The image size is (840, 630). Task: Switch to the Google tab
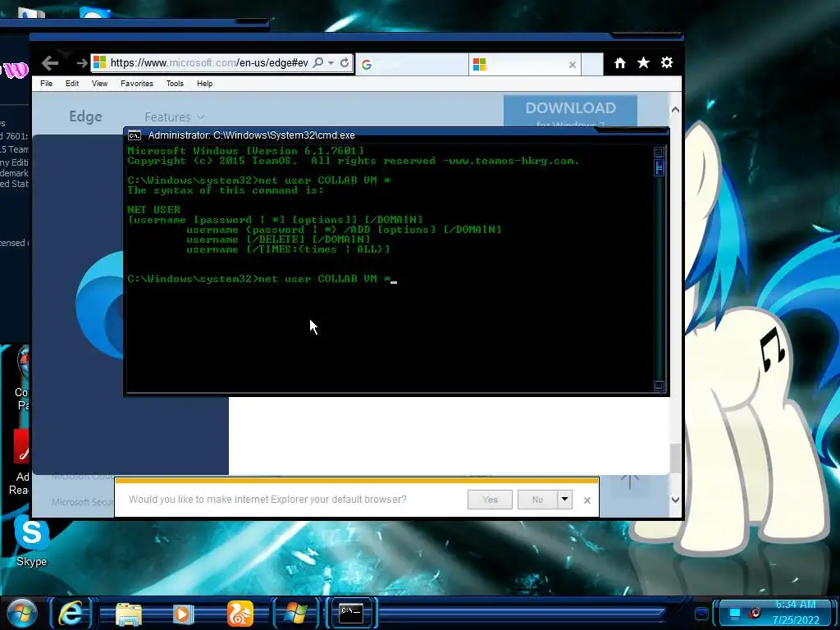click(412, 64)
